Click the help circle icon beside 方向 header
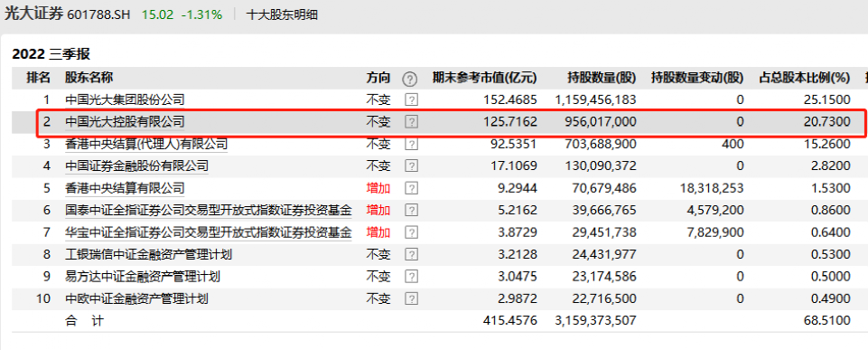 point(410,80)
